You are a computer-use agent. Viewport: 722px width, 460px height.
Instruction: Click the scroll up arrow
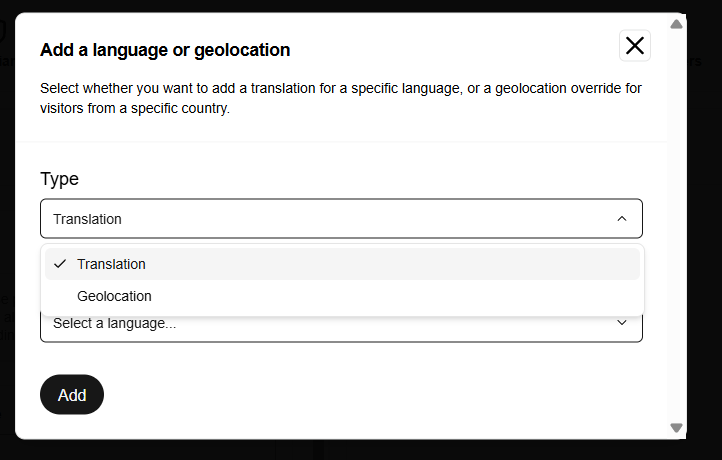point(676,24)
